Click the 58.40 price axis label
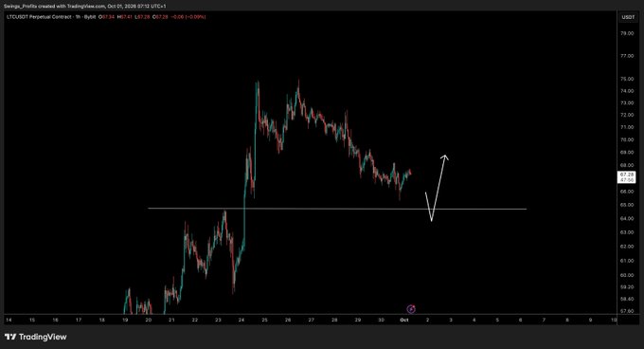This screenshot has height=349, width=644. pos(627,299)
